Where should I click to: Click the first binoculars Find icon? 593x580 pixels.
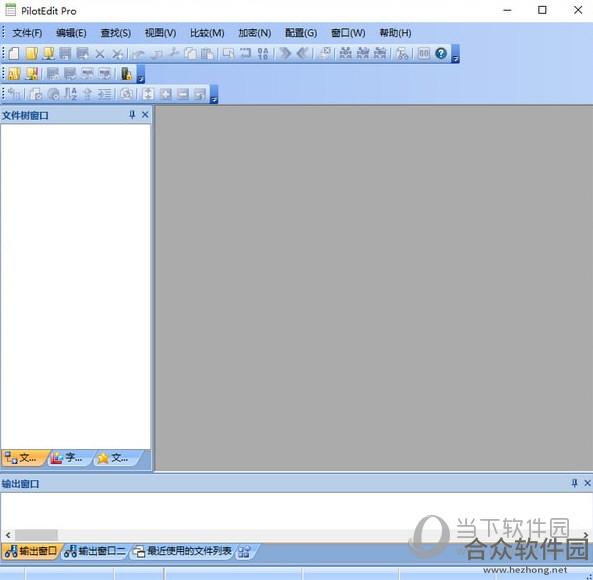[x=345, y=53]
